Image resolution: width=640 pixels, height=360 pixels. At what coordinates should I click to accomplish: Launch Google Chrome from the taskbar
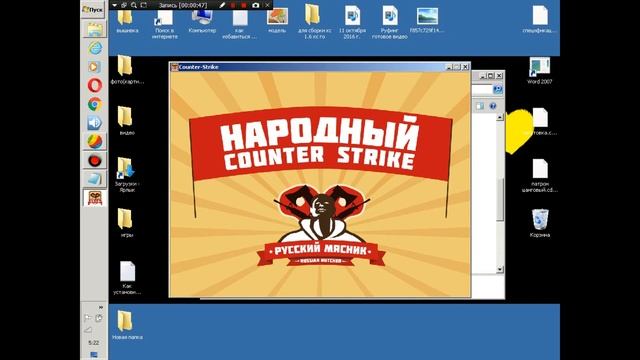pyautogui.click(x=95, y=104)
